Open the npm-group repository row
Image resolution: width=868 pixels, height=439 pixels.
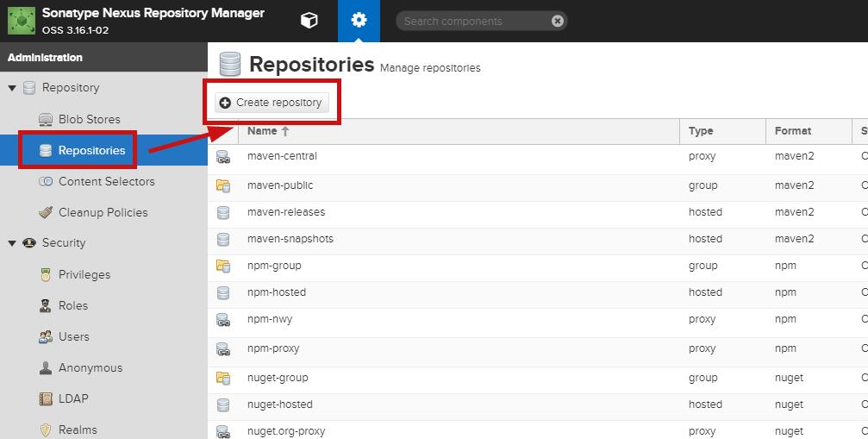tap(538, 267)
